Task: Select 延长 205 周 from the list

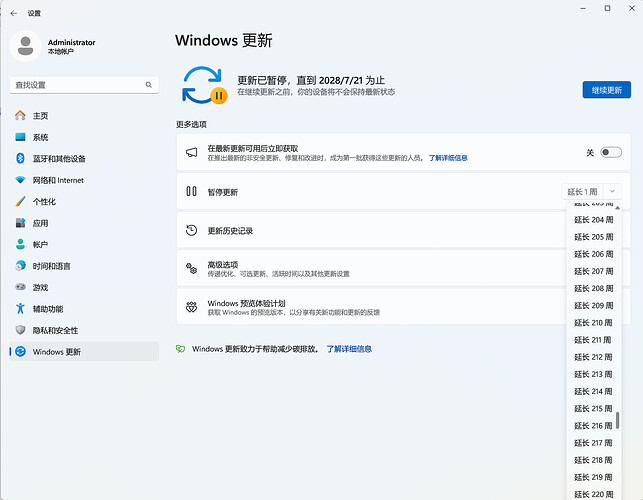Action: point(593,237)
